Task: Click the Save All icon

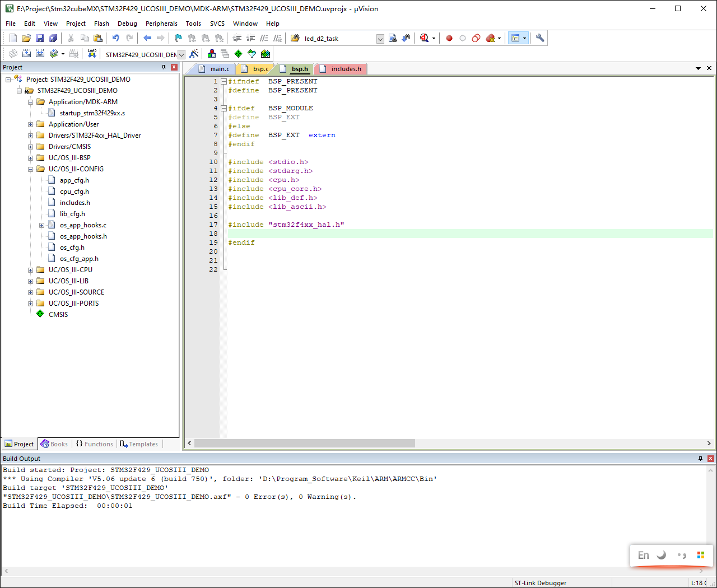Action: point(53,38)
